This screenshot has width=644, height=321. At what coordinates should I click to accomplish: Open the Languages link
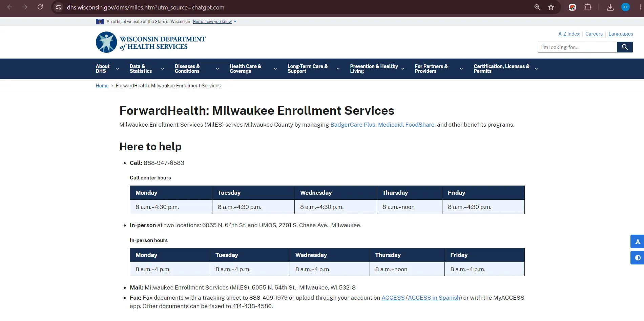pos(621,34)
